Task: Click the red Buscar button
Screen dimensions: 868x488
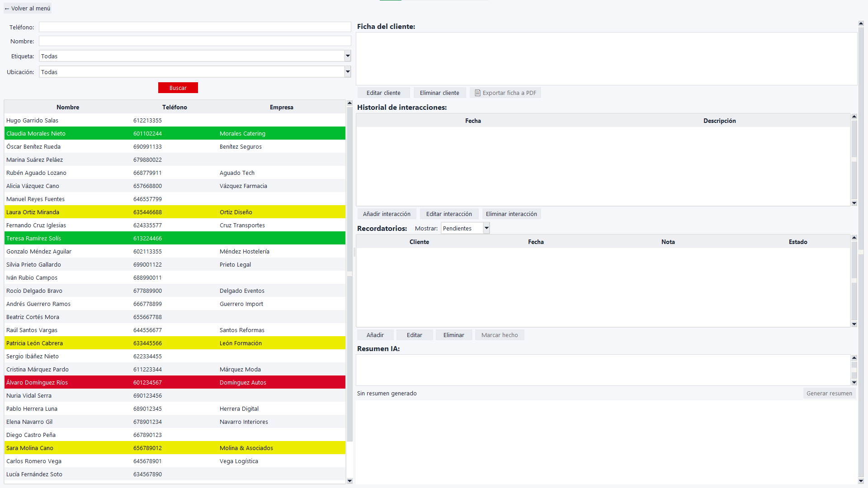Action: (x=178, y=88)
